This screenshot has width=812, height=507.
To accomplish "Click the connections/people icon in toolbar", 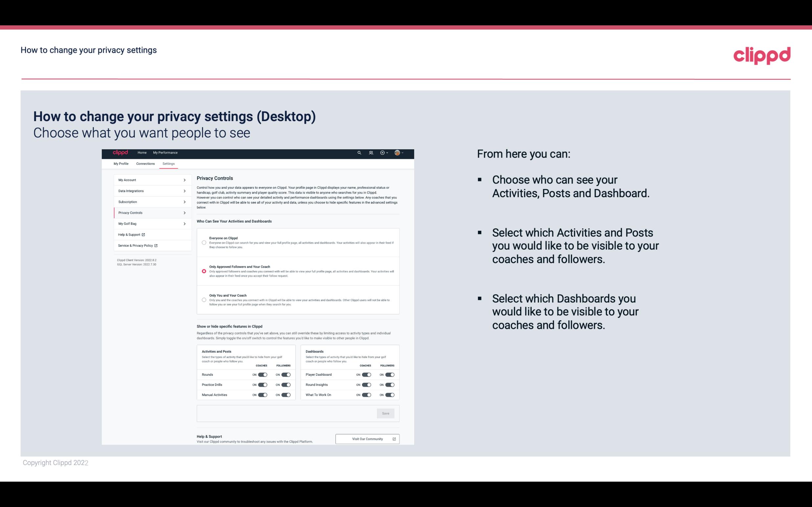I will (372, 153).
